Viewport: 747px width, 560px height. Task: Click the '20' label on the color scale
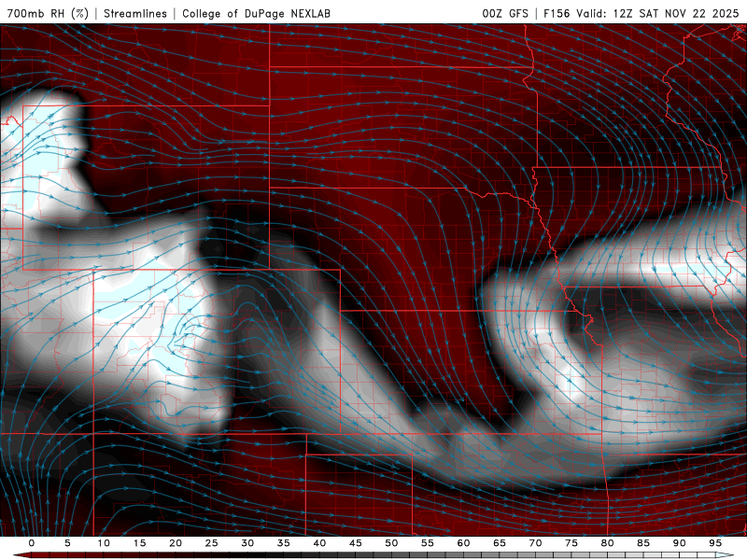click(176, 543)
